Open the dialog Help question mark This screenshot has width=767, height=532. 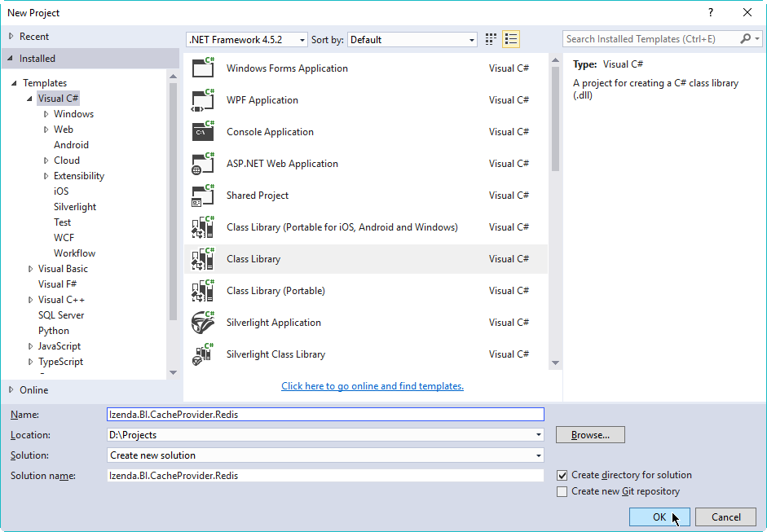point(710,13)
